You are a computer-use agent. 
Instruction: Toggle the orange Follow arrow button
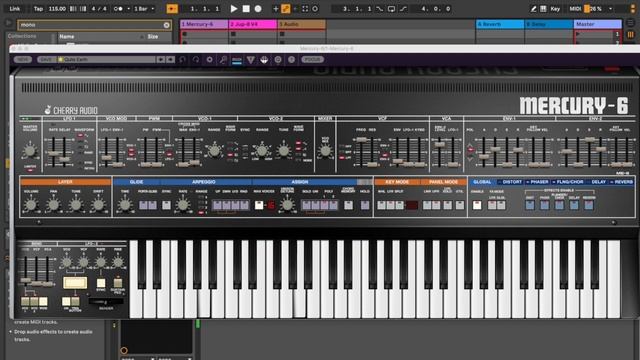pyautogui.click(x=172, y=9)
